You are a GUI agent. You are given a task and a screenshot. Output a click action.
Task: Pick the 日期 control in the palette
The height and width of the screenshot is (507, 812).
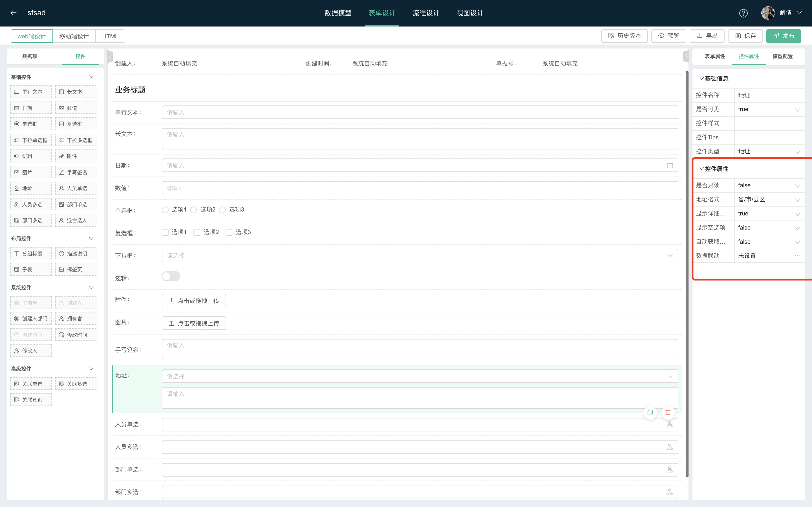31,108
